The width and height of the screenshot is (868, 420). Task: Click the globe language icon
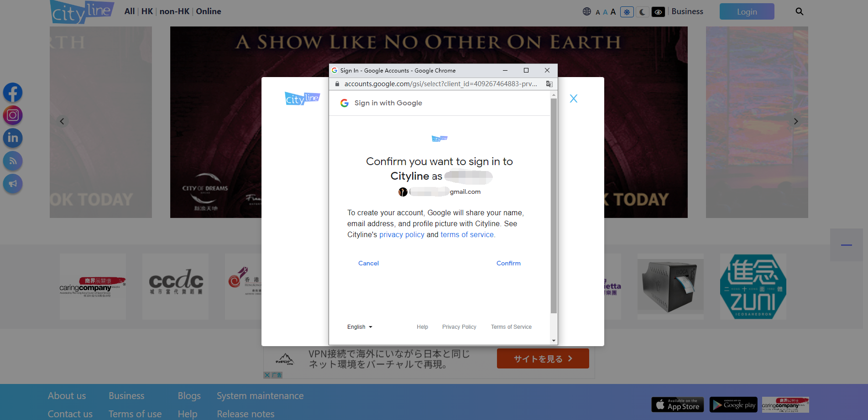[x=587, y=12]
